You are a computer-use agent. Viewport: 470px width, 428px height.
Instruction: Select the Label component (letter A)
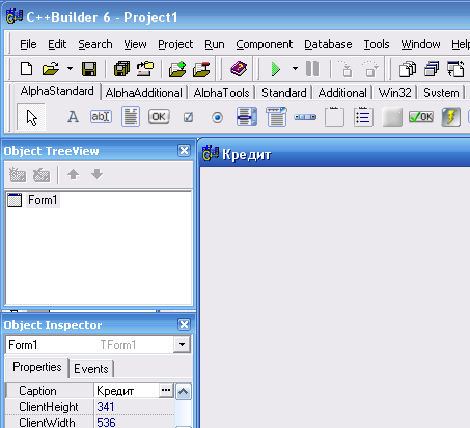[x=73, y=117]
